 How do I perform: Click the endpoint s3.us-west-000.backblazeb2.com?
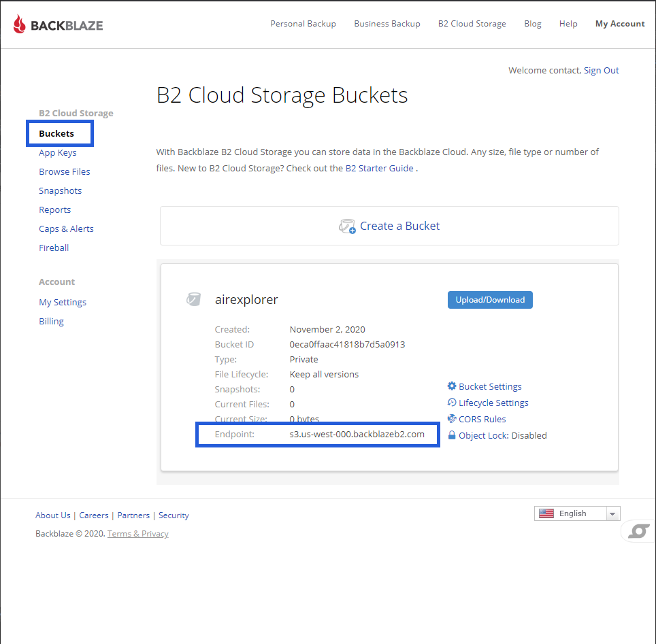point(357,434)
